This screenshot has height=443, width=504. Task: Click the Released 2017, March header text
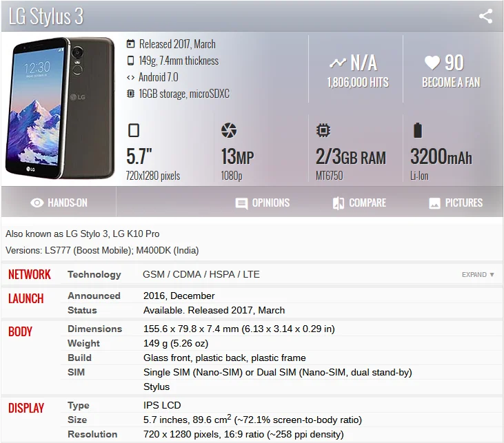[177, 44]
